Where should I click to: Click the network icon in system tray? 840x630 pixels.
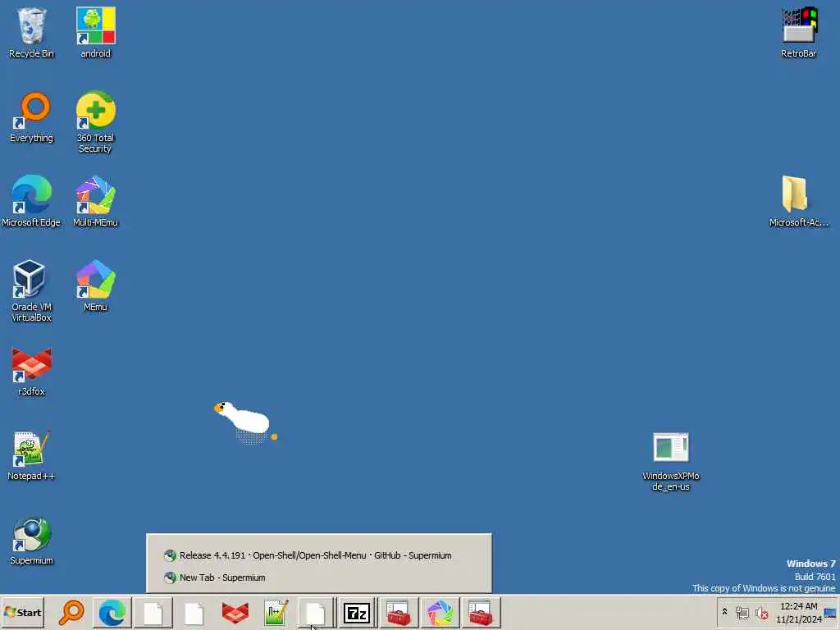click(742, 612)
